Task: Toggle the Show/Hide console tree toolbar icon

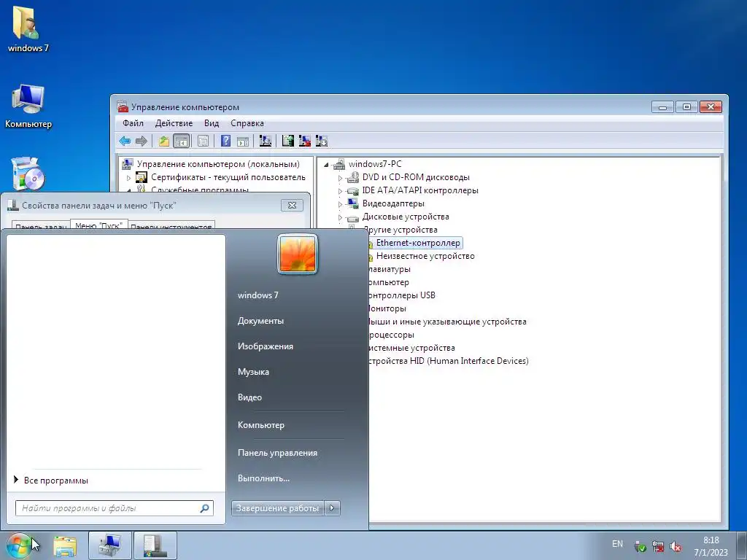Action: coord(182,141)
